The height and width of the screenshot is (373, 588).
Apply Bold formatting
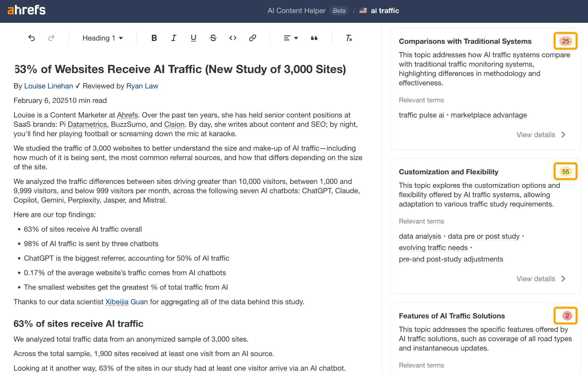(154, 38)
